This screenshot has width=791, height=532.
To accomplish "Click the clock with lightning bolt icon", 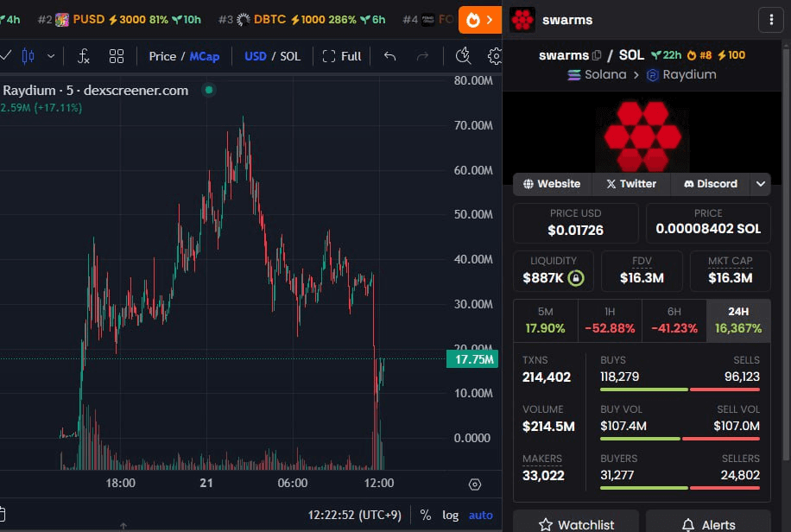I will pyautogui.click(x=463, y=55).
